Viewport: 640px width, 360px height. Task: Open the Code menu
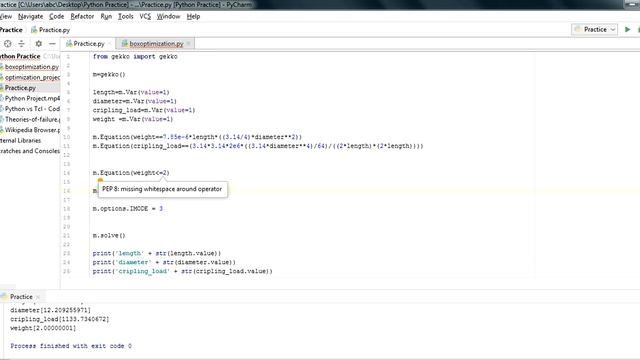click(56, 16)
